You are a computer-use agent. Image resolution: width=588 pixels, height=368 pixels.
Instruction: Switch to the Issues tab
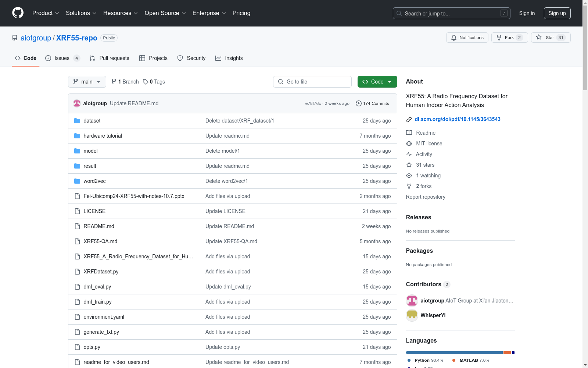[62, 58]
